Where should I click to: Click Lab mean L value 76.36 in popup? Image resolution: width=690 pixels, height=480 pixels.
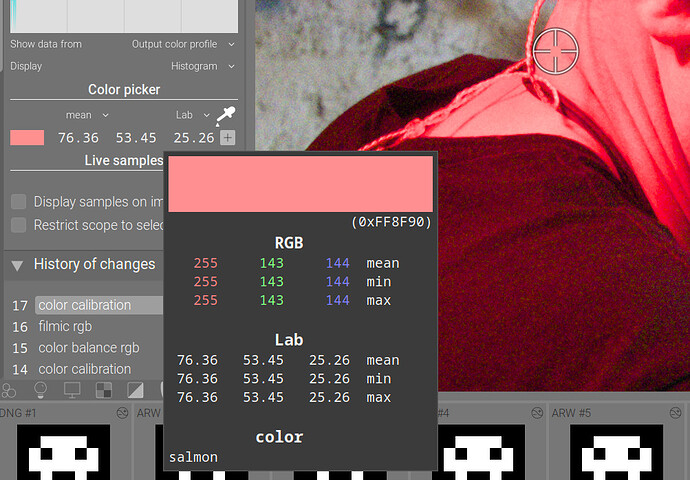[197, 360]
